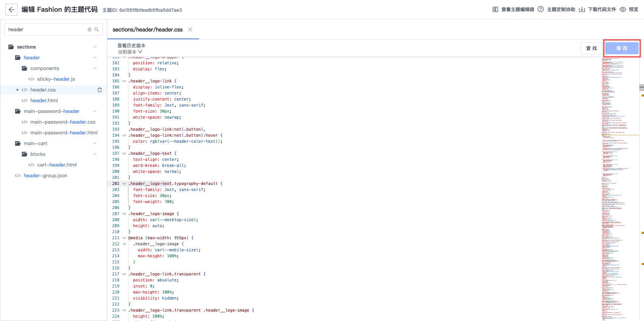644x321 pixels.
Task: Open cart-header.html file
Action: pos(57,165)
